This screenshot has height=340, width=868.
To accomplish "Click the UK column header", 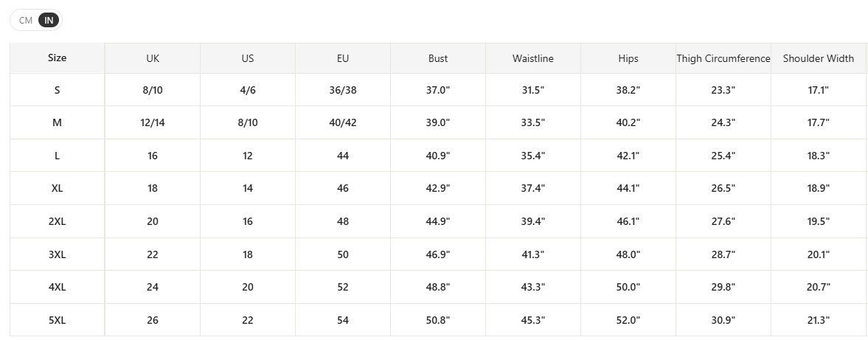I will 153,58.
